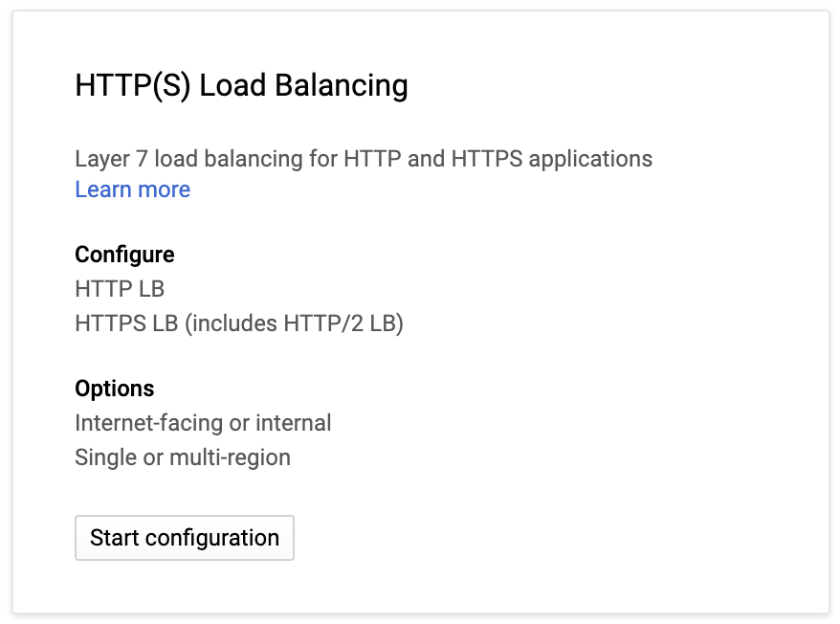Image resolution: width=840 pixels, height=624 pixels.
Task: Click the HTTP(S) text in the title
Action: click(132, 86)
